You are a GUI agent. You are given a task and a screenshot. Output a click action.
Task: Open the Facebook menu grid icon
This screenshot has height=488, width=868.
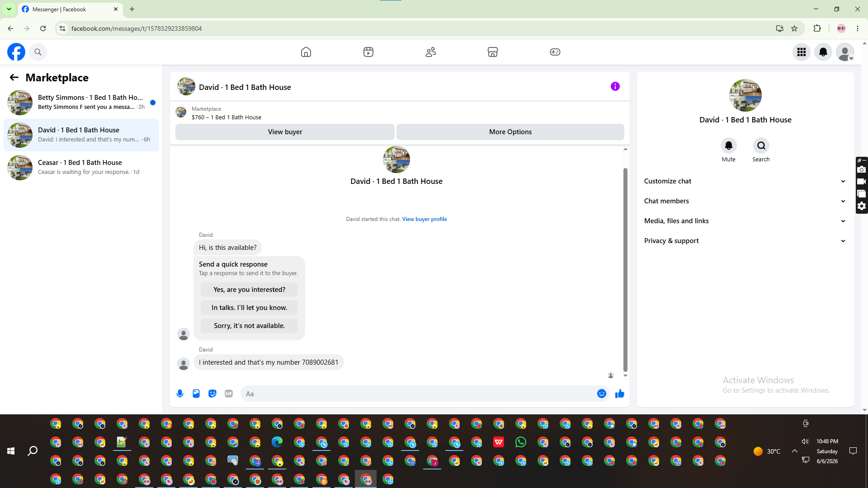(802, 52)
